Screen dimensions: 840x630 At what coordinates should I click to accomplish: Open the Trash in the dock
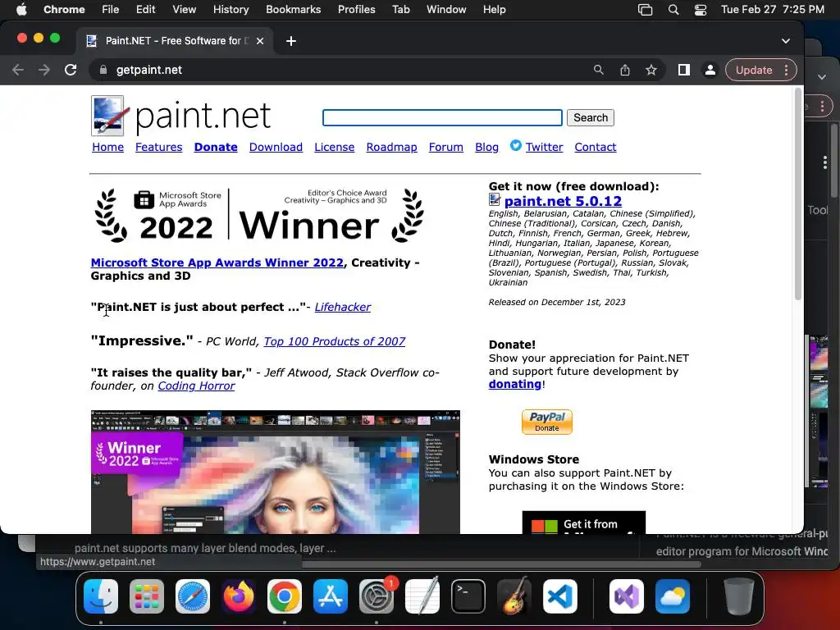pyautogui.click(x=739, y=596)
